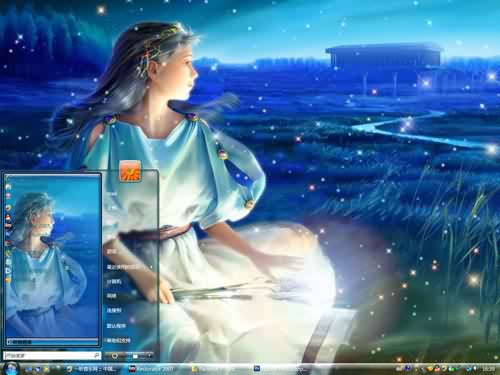Click the Windows Start orb
The image size is (500, 375).
coord(12,368)
